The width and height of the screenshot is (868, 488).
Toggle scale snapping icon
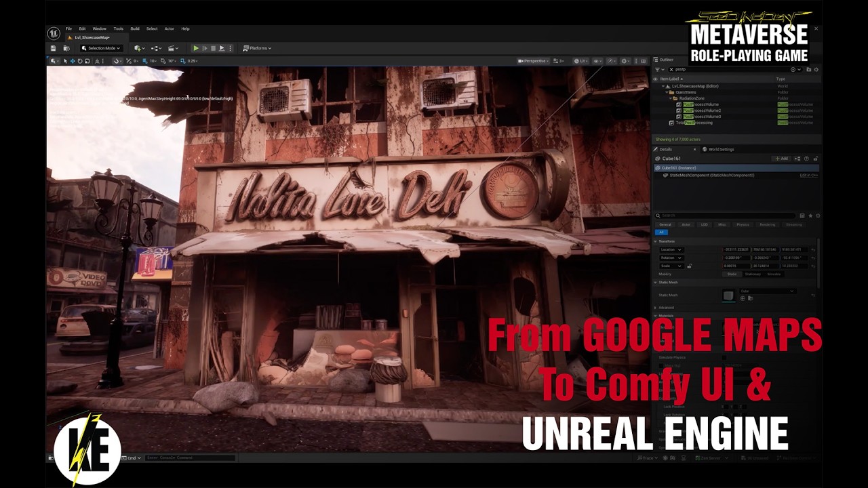tap(182, 61)
